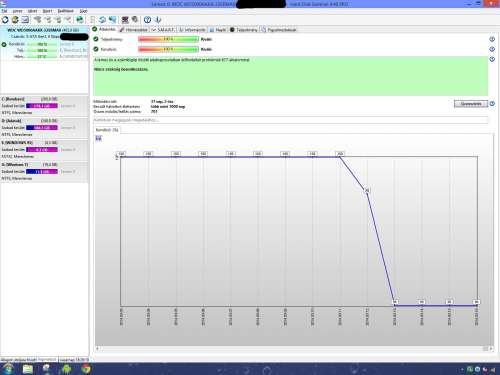Screen dimensions: 500x375
Task: Click the save icon above the graph
Action: [x=99, y=138]
